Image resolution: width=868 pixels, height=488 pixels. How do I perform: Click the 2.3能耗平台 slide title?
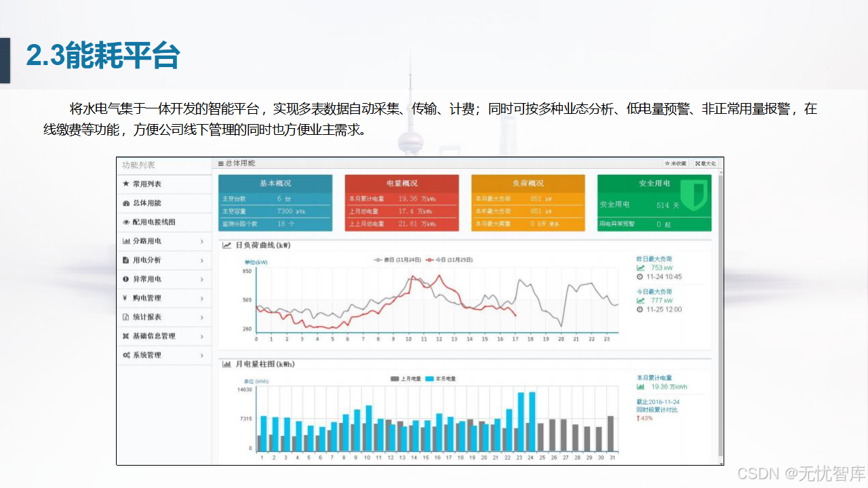(103, 56)
